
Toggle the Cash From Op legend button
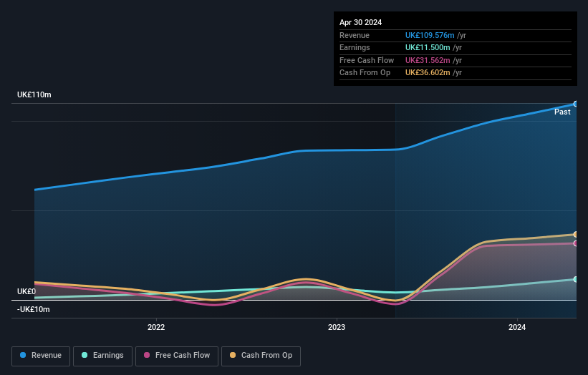click(x=261, y=356)
